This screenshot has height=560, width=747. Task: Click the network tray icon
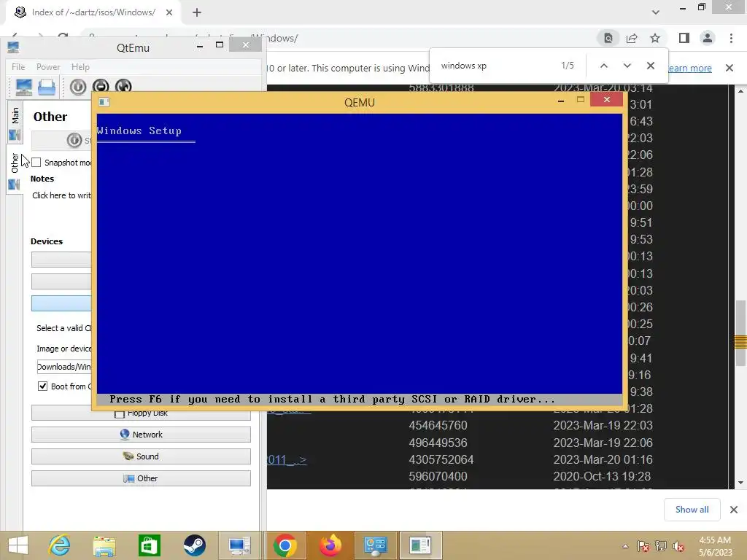point(661,546)
